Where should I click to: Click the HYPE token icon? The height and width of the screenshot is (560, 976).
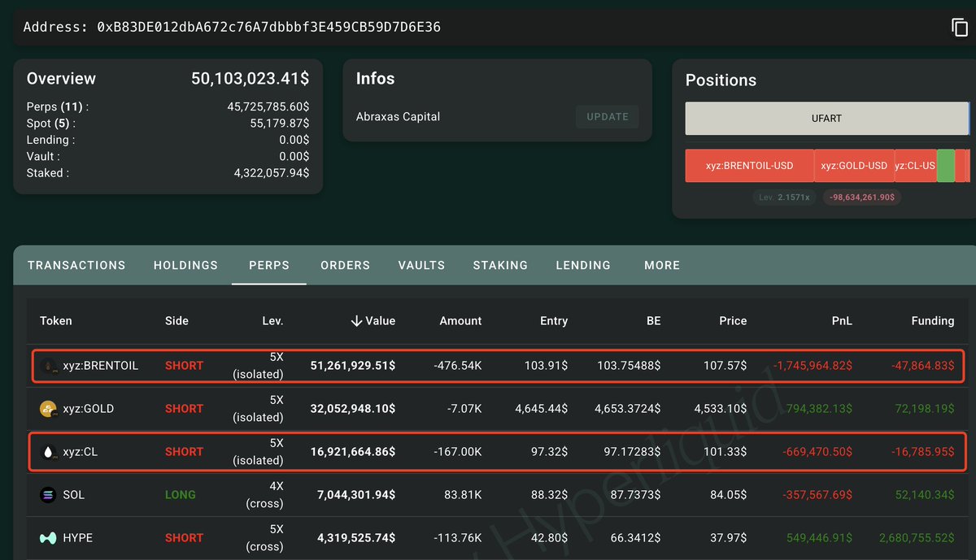(x=48, y=538)
